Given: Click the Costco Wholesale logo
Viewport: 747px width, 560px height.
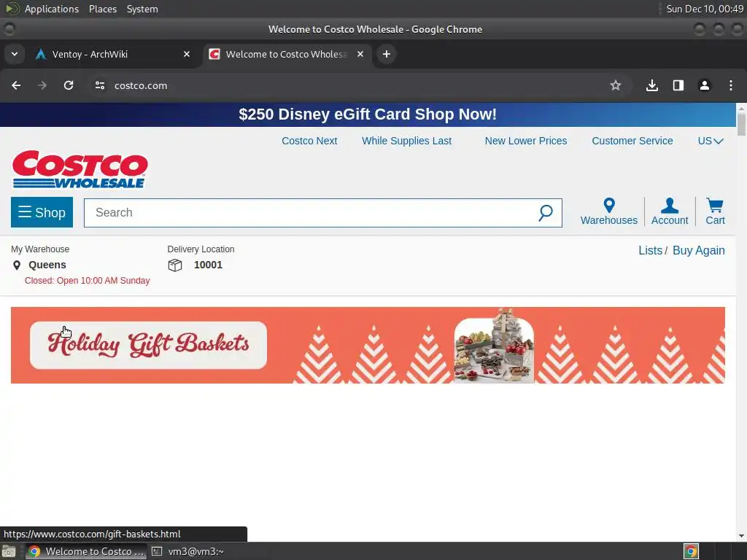Looking at the screenshot, I should 80,169.
